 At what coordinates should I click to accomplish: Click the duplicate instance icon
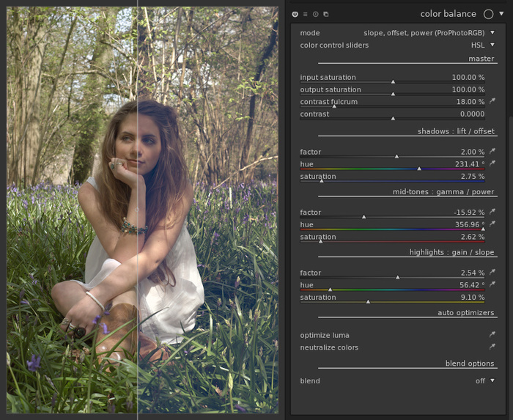point(326,14)
